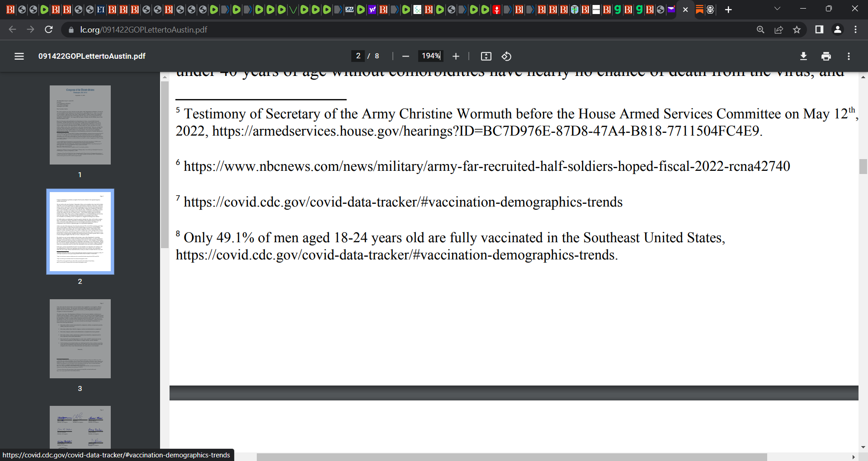Open a new browser tab
Screen dimensions: 868x461
(x=728, y=9)
